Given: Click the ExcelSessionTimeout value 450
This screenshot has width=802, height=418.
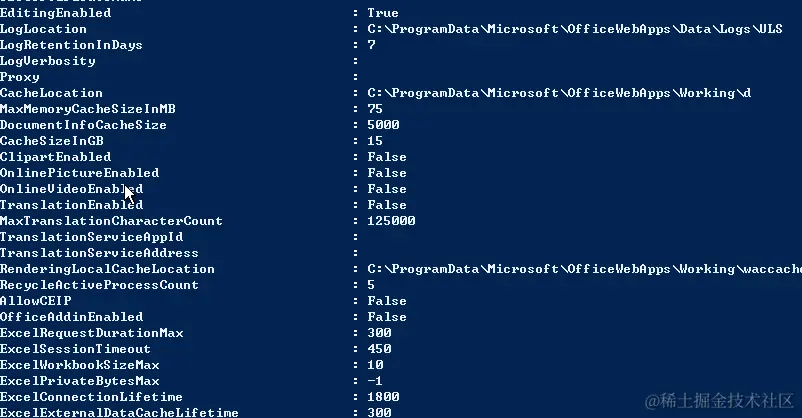Looking at the screenshot, I should (x=379, y=349).
